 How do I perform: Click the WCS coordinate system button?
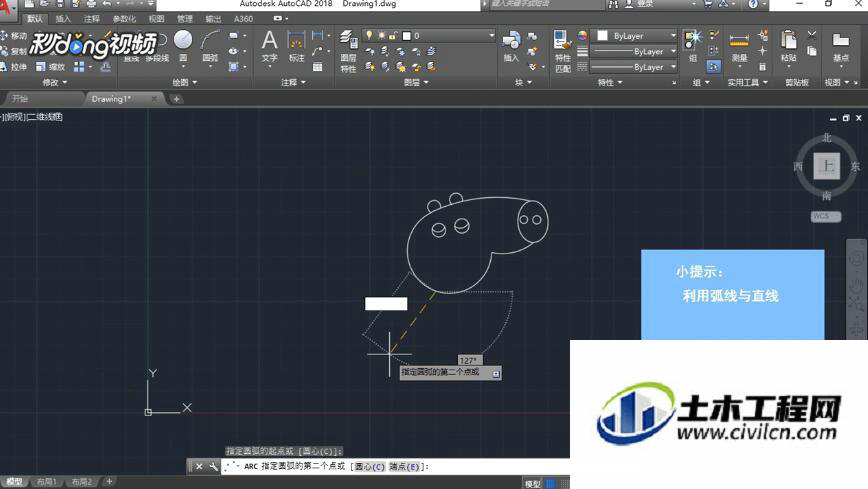(826, 216)
